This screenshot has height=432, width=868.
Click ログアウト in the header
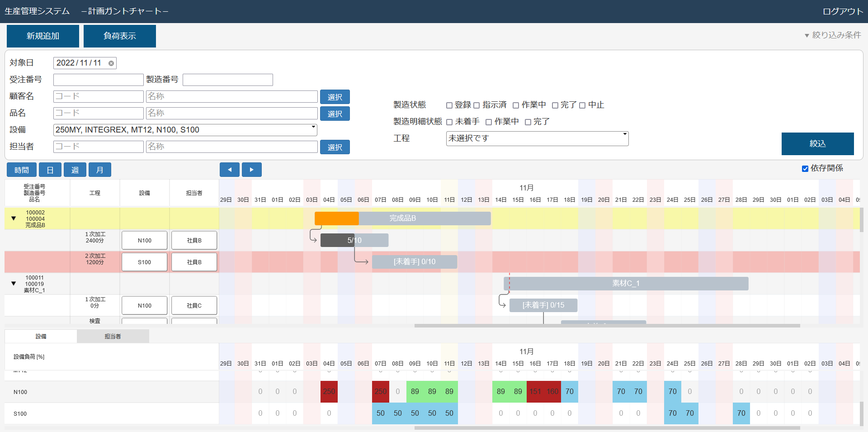pyautogui.click(x=843, y=11)
